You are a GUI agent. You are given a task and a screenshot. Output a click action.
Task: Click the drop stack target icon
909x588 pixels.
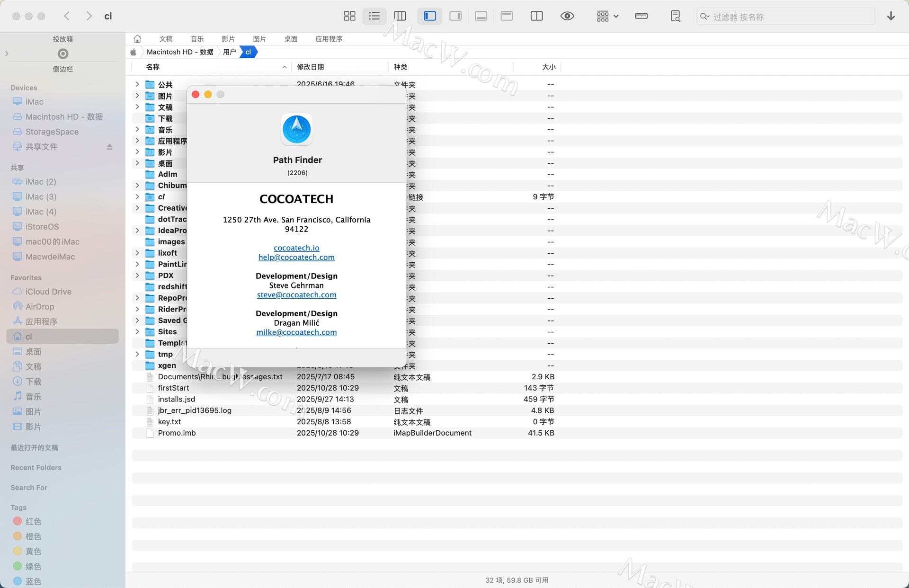63,53
